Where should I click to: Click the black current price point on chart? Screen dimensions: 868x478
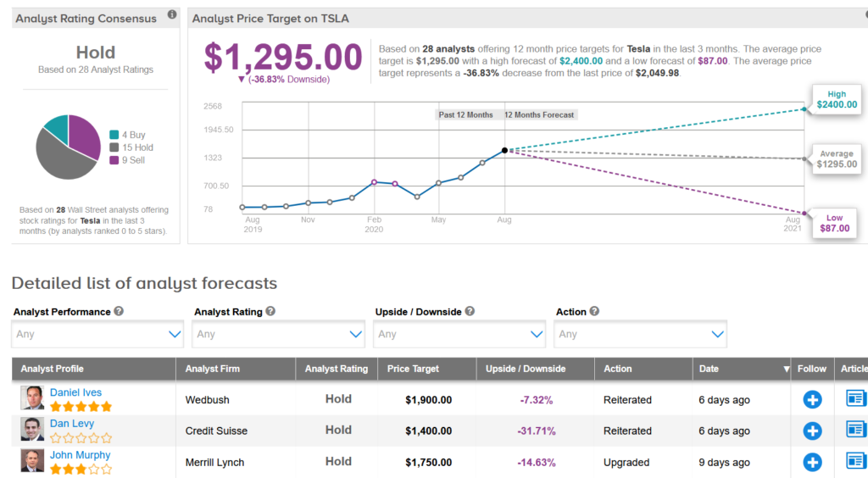[x=504, y=151]
